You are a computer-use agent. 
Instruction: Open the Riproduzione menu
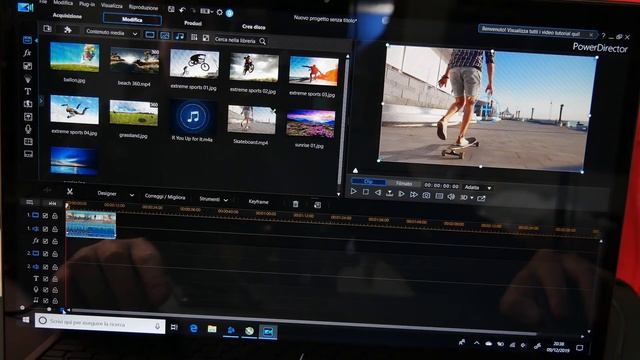pyautogui.click(x=143, y=7)
